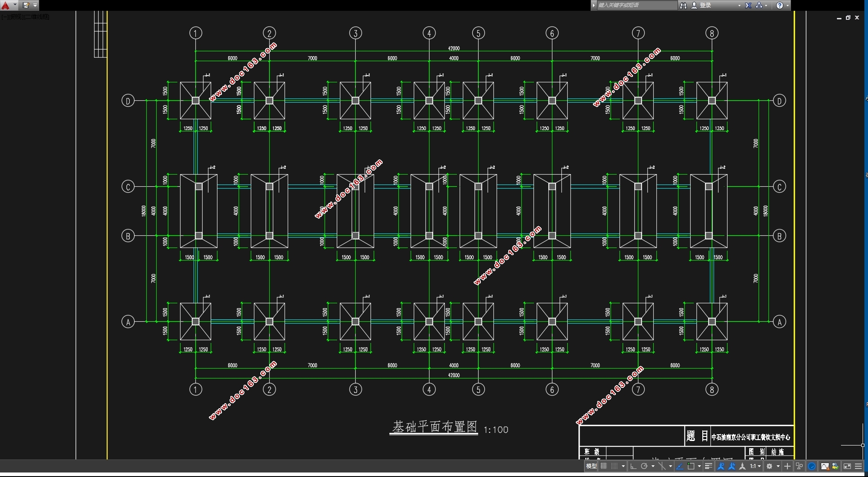Open polar tracking angle dropdown arrow
The image size is (868, 477).
click(x=653, y=466)
